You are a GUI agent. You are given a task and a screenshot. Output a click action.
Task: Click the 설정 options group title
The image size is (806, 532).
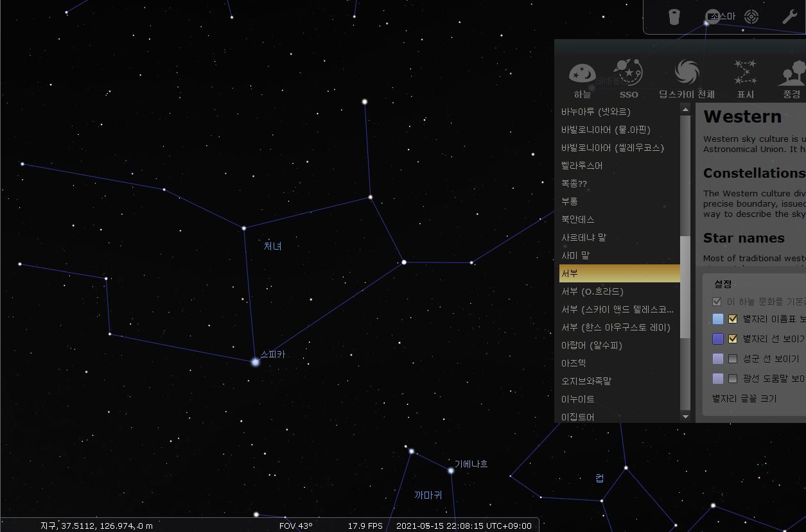[723, 284]
